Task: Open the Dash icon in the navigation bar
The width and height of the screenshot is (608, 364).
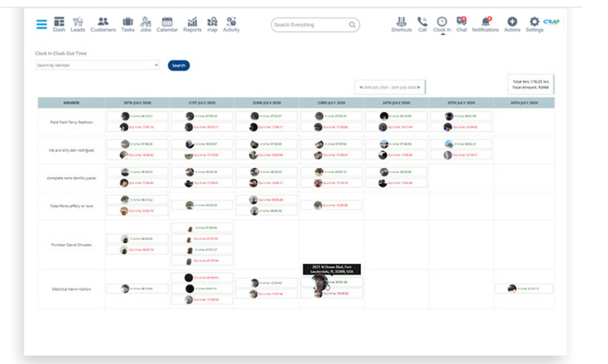Action: pos(59,23)
